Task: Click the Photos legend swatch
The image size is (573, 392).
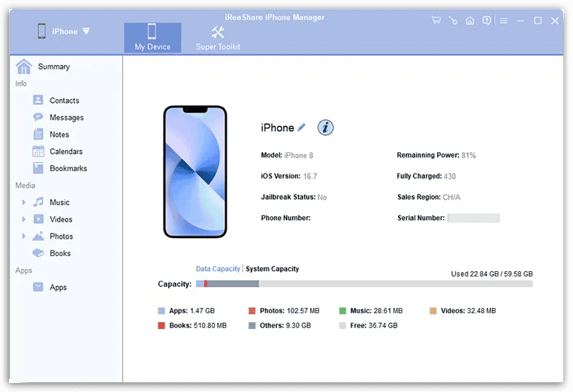Action: [x=252, y=311]
